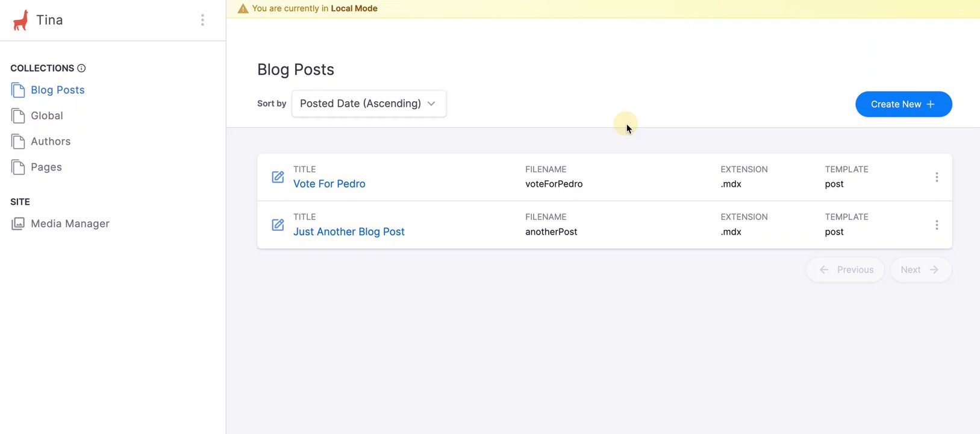Open row options menu for voteForPedro
This screenshot has width=980, height=434.
pos(937,177)
